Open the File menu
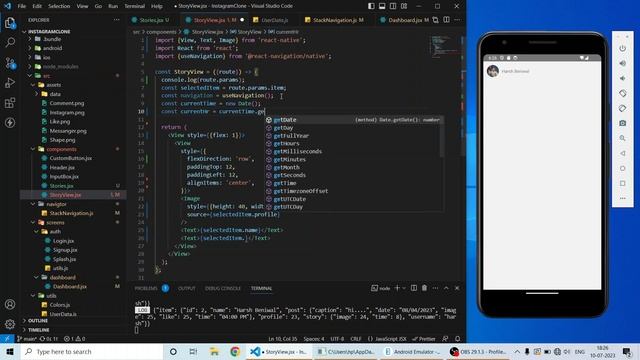The width and height of the screenshot is (640, 360). (22, 6)
